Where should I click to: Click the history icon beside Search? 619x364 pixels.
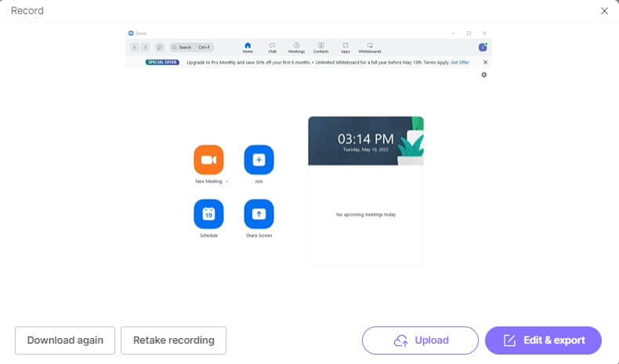coord(160,47)
